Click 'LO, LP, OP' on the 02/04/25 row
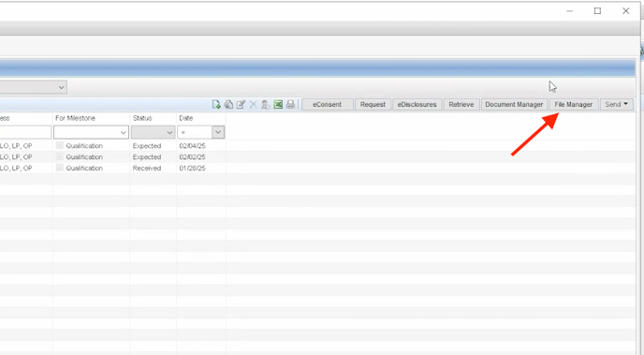This screenshot has width=644, height=355. [x=16, y=146]
